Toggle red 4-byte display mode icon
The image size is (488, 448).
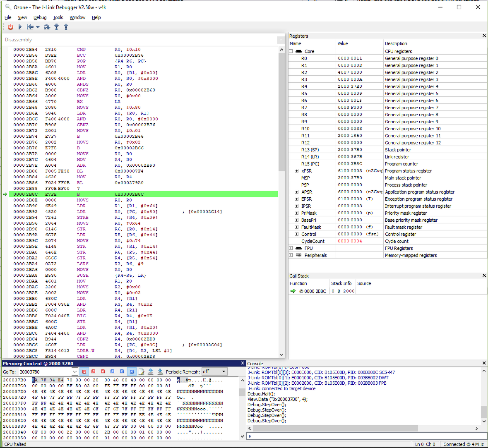click(103, 371)
